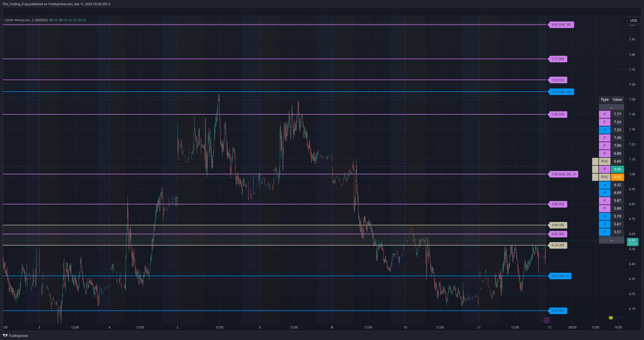Click the 5.61 value cell in table
Viewport: 644px width, 340px height.
tap(617, 224)
